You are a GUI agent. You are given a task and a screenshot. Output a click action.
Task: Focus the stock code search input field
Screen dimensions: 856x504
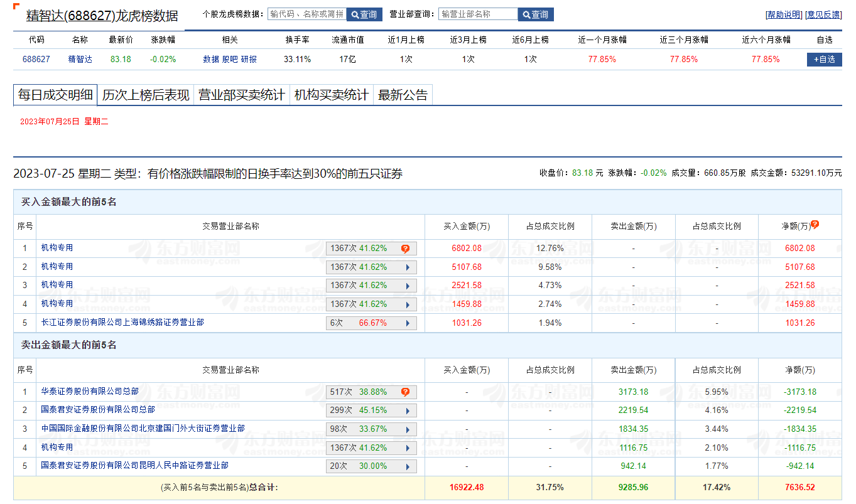(306, 14)
